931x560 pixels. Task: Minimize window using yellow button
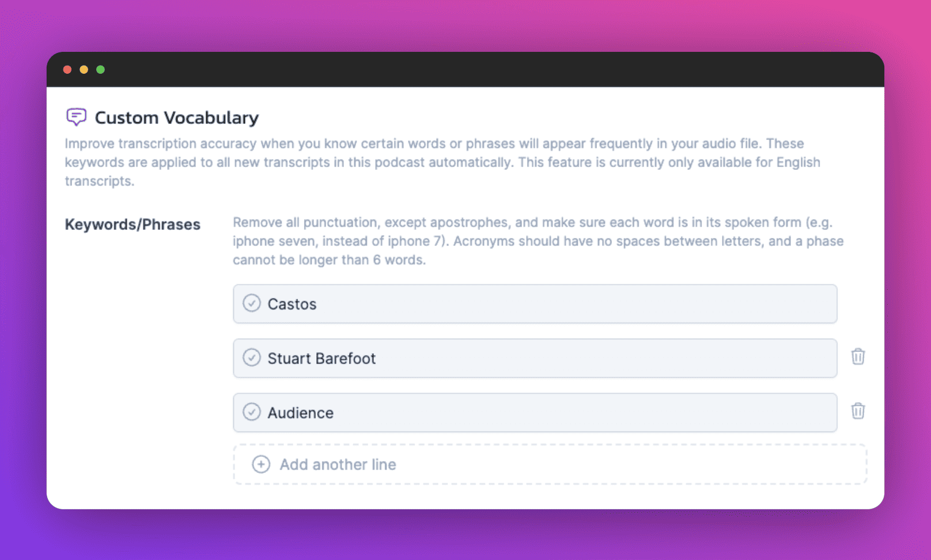click(84, 70)
